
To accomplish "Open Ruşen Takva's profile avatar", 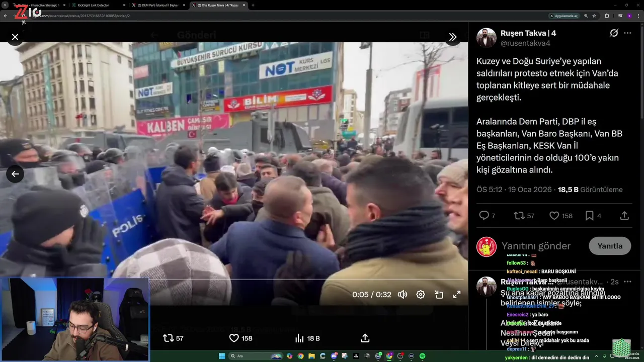I will pos(487,38).
